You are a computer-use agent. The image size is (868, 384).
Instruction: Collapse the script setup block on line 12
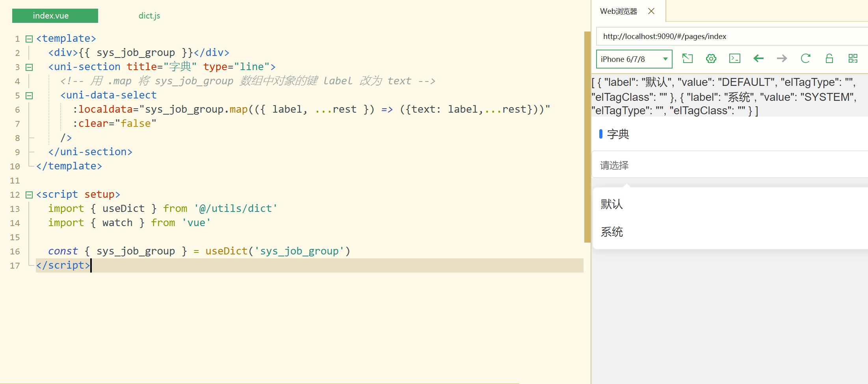pyautogui.click(x=29, y=195)
